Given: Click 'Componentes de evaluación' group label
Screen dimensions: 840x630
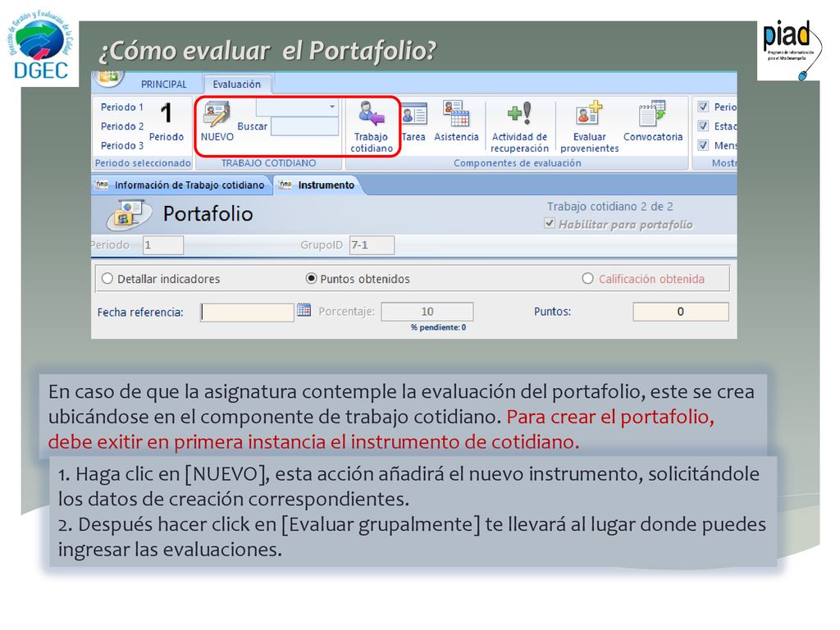Looking at the screenshot, I should coord(517,163).
